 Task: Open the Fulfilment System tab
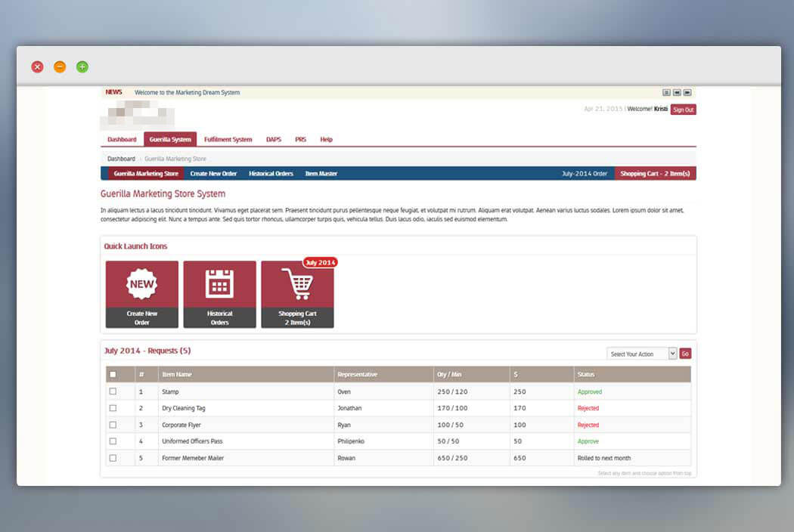(x=228, y=139)
